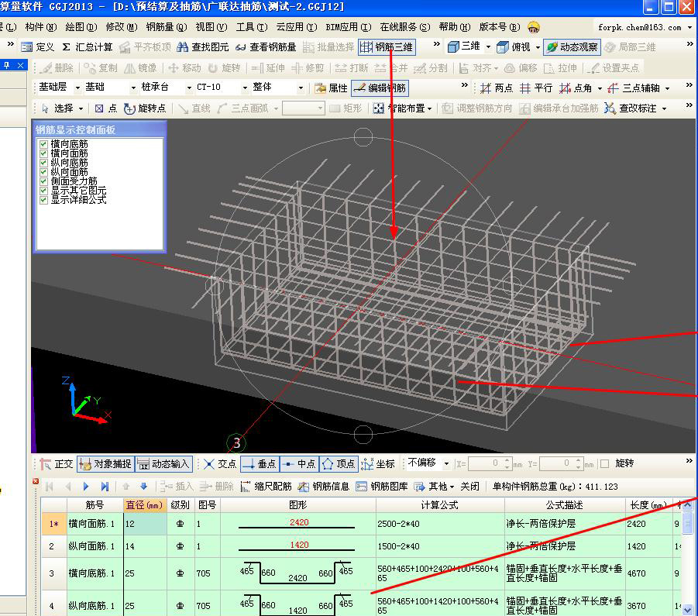Open the 属性 properties panel
The image size is (698, 616).
pyautogui.click(x=331, y=88)
